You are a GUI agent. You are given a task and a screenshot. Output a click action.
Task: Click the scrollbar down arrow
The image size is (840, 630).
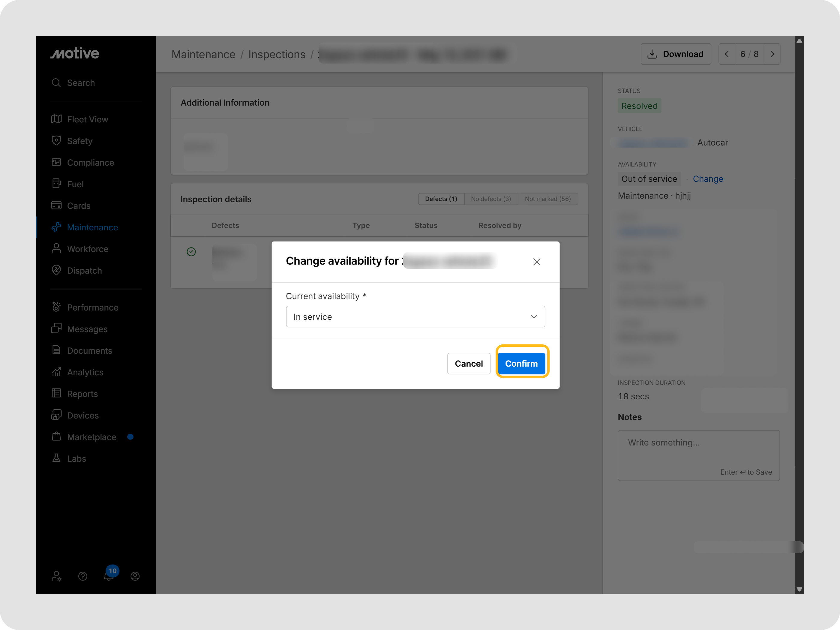[799, 589]
